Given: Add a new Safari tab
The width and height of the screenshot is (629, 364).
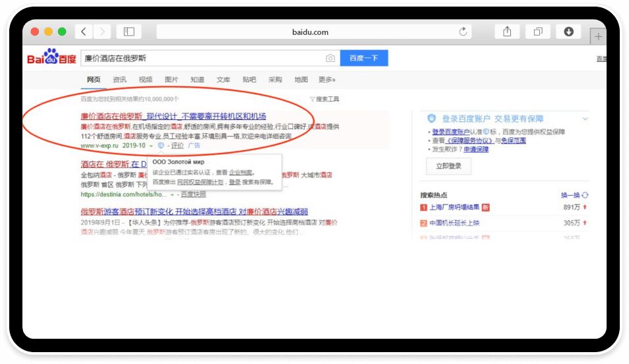Looking at the screenshot, I should 598,36.
